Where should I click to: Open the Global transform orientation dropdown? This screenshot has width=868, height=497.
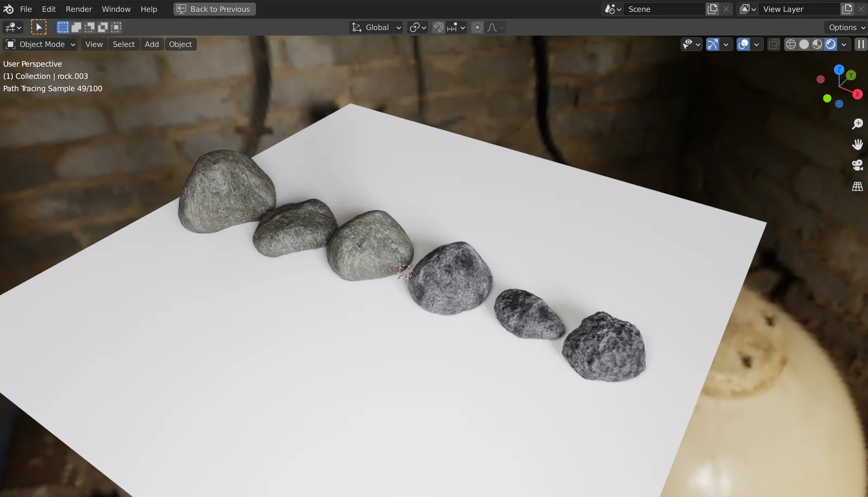(375, 27)
